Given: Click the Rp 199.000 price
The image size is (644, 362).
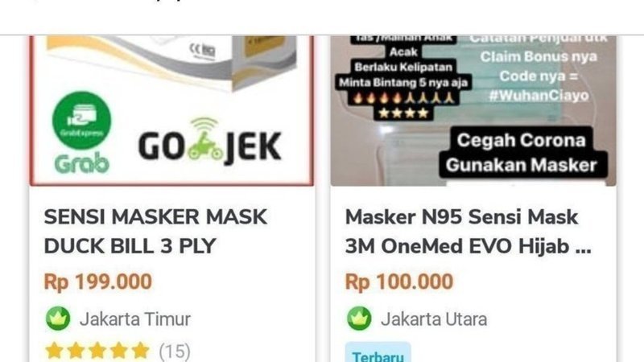Looking at the screenshot, I should point(97,282).
